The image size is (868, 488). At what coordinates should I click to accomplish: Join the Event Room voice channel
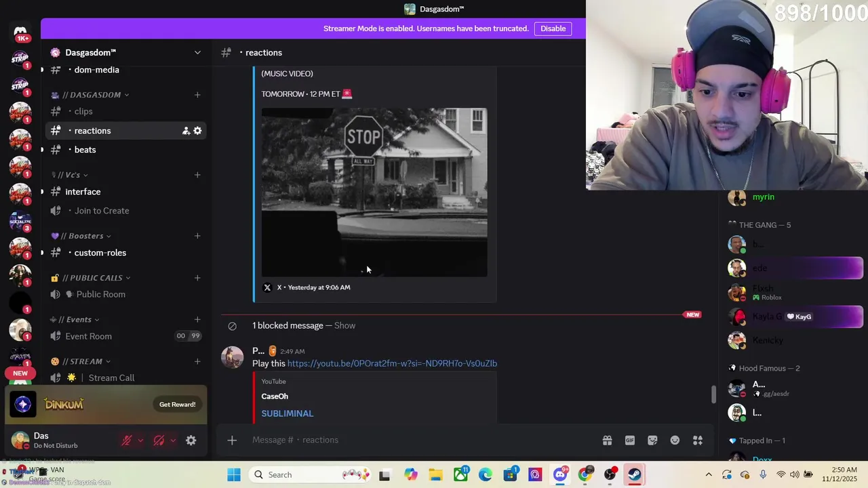[x=125, y=336]
